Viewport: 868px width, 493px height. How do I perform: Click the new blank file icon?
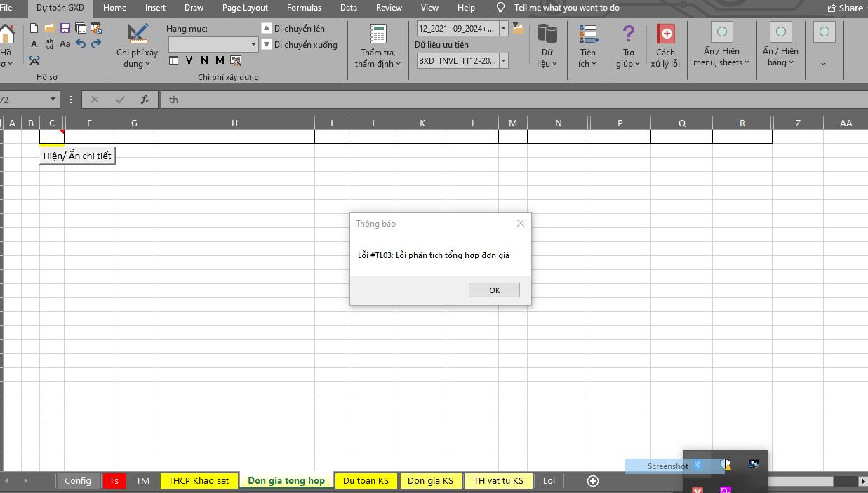coord(34,29)
